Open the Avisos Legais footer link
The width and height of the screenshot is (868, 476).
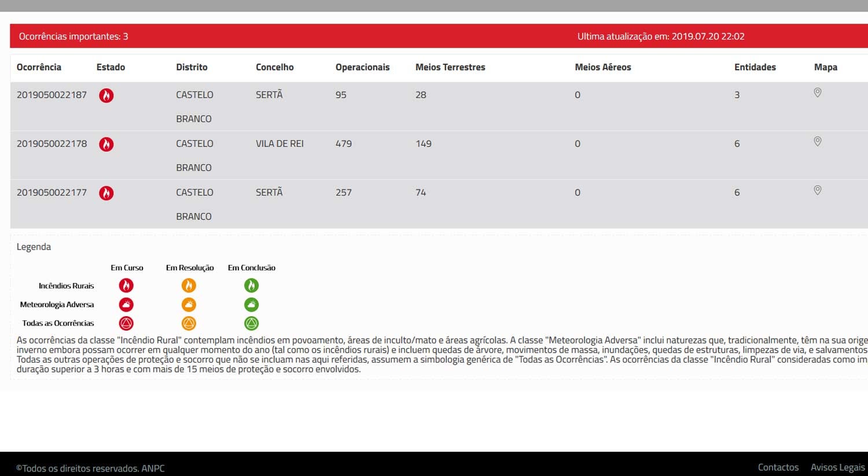pos(837,467)
